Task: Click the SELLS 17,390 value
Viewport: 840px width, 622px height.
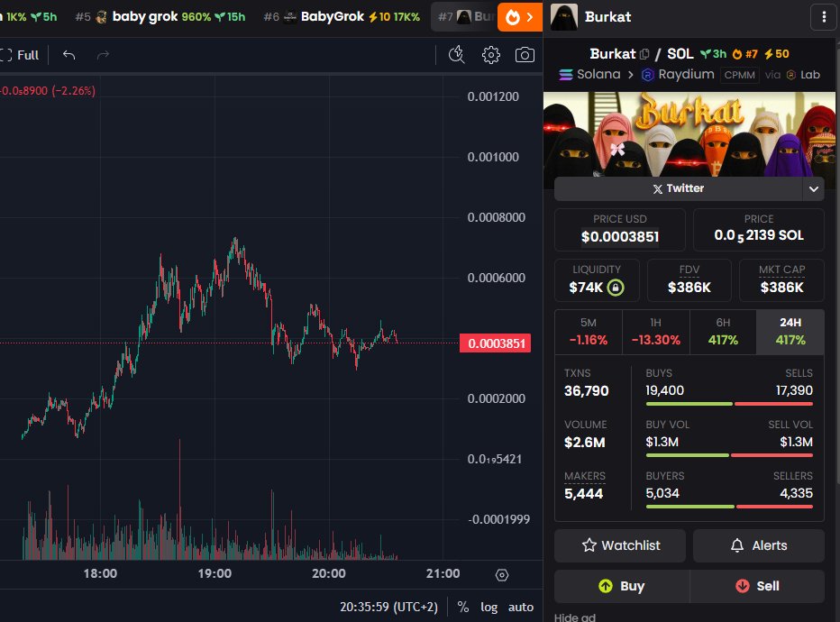Action: pos(794,390)
